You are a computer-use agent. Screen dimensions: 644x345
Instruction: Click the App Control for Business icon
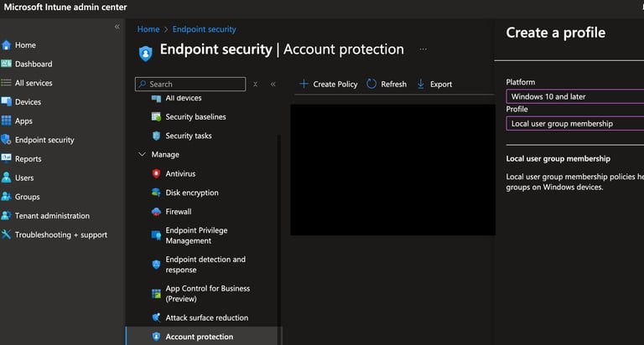point(156,294)
